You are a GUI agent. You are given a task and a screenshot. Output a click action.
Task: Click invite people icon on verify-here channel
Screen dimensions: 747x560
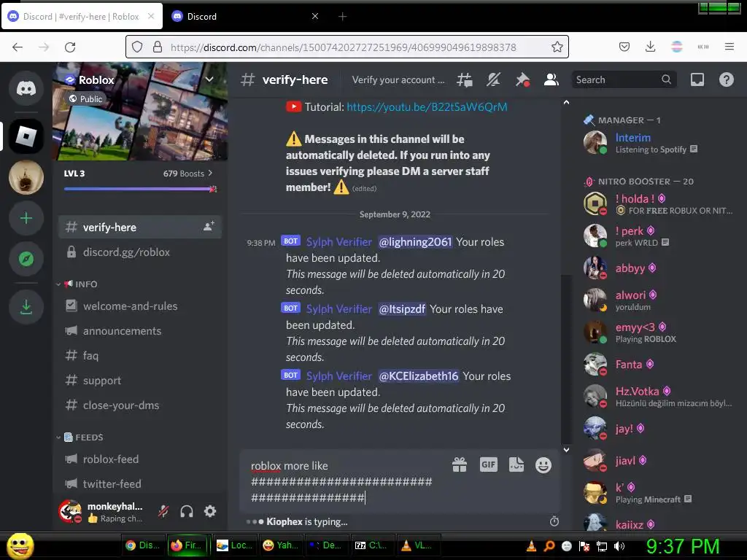click(209, 226)
